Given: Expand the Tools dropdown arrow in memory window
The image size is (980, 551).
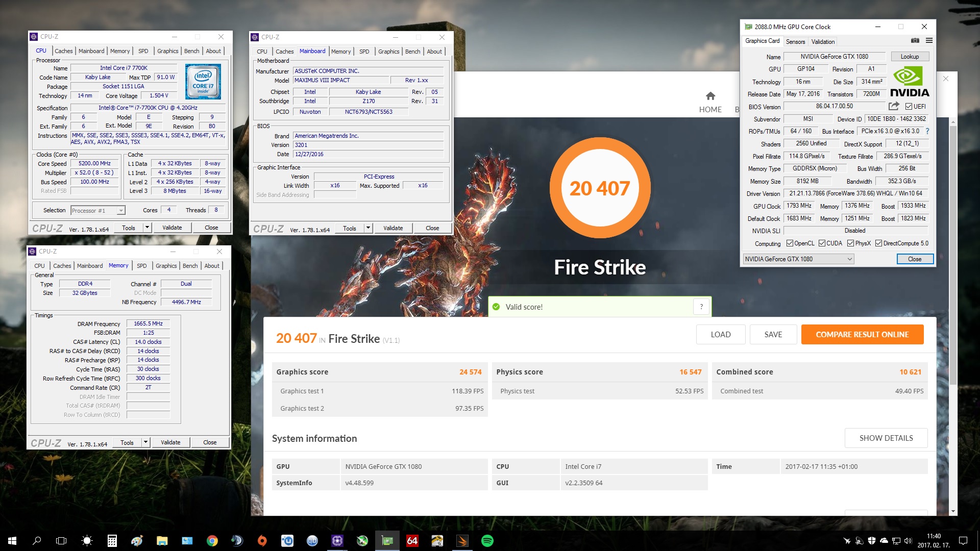Looking at the screenshot, I should coord(145,442).
